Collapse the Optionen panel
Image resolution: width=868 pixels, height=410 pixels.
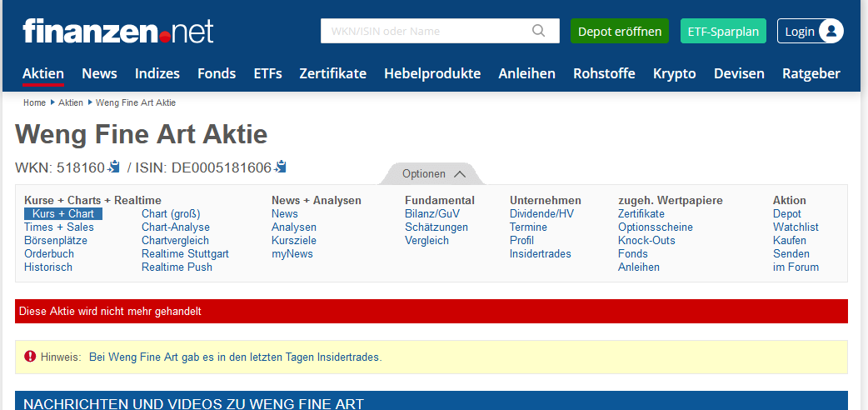433,174
